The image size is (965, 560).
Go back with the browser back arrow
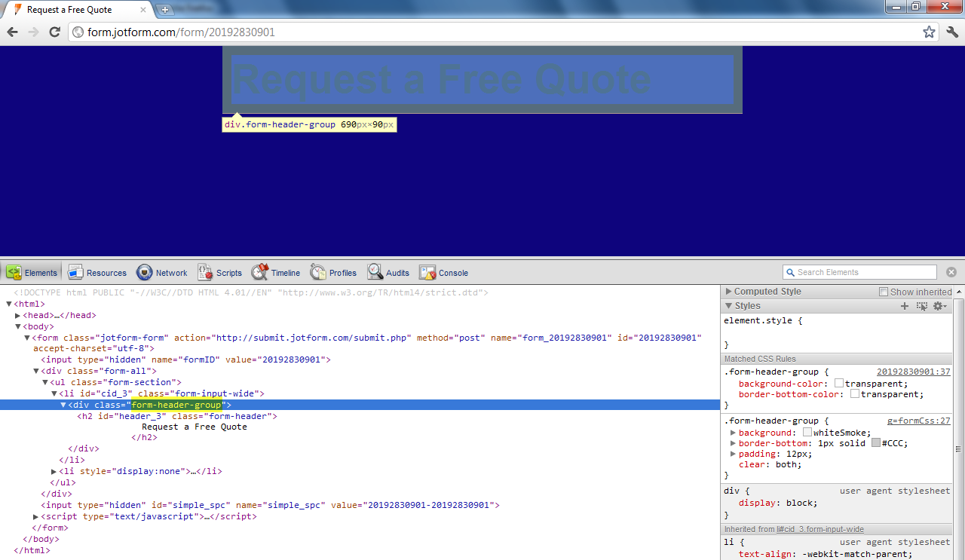[12, 32]
